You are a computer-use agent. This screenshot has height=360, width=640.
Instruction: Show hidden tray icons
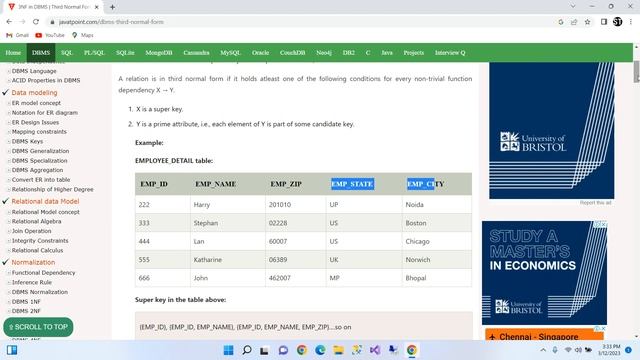tap(543, 350)
